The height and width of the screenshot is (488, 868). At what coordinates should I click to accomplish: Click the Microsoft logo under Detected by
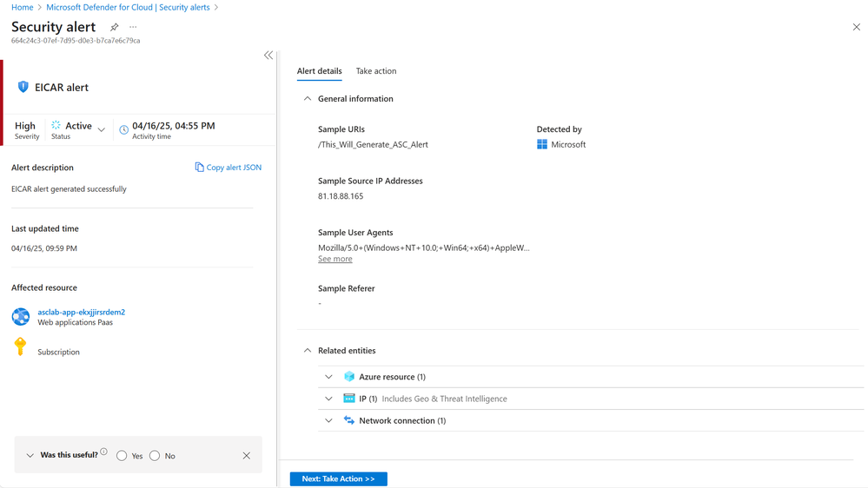[542, 144]
